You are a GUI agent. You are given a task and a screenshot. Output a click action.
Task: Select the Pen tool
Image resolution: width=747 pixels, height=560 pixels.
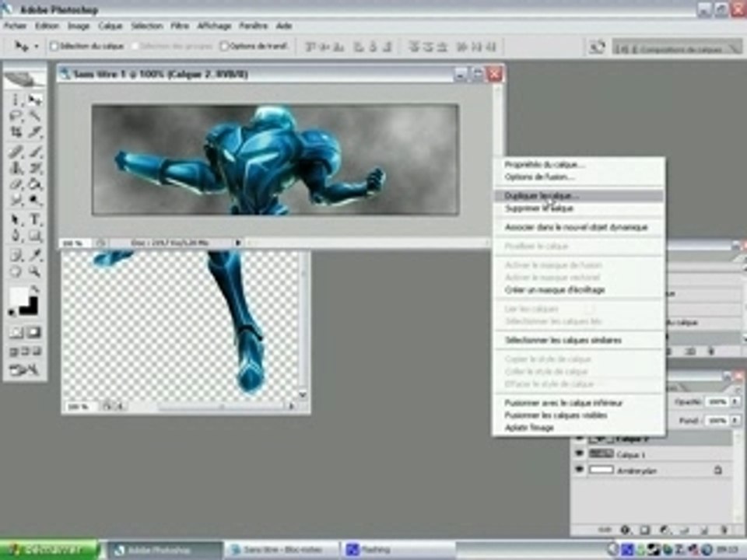16,236
